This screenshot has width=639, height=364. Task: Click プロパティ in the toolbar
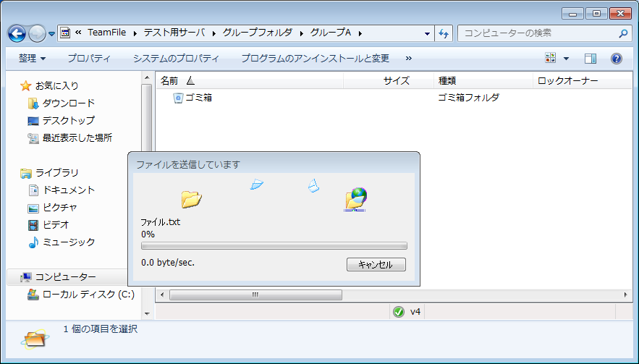[89, 59]
